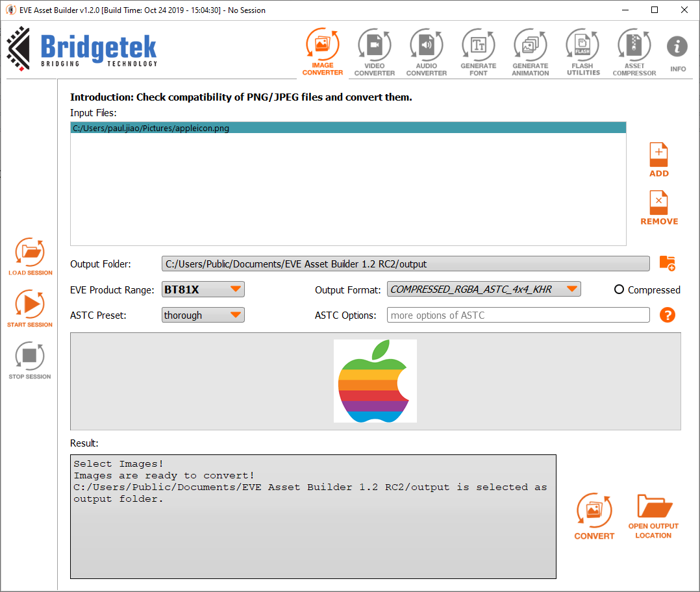Expand the ASTC Preset dropdown
The height and width of the screenshot is (592, 700).
point(203,315)
